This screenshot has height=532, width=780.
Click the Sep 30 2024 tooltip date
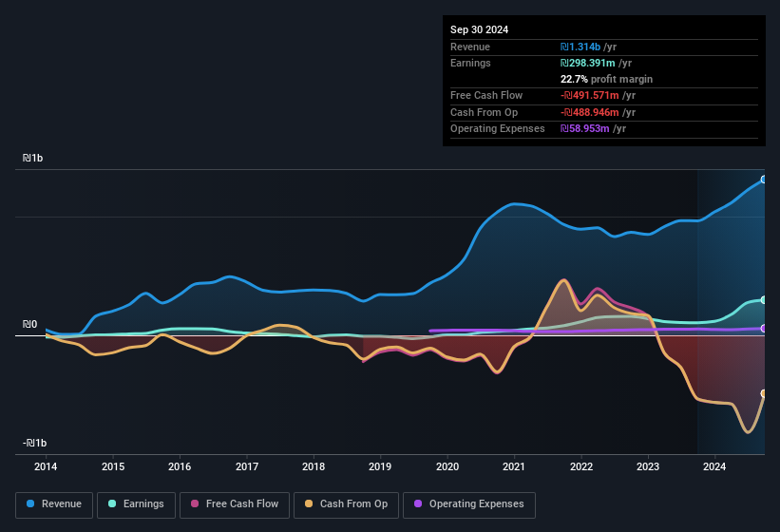click(479, 29)
